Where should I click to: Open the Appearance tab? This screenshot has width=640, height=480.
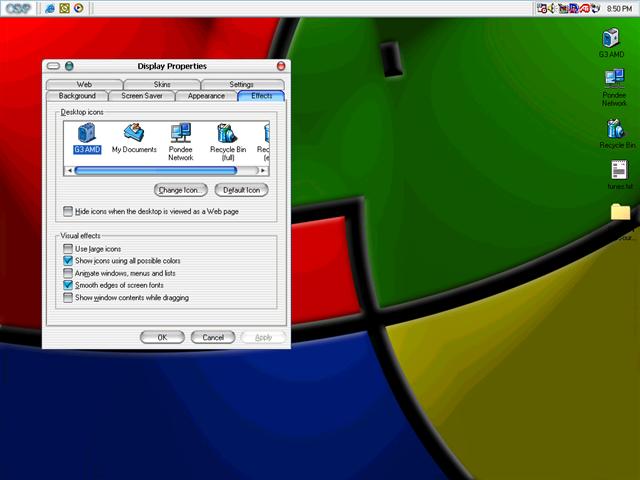206,96
